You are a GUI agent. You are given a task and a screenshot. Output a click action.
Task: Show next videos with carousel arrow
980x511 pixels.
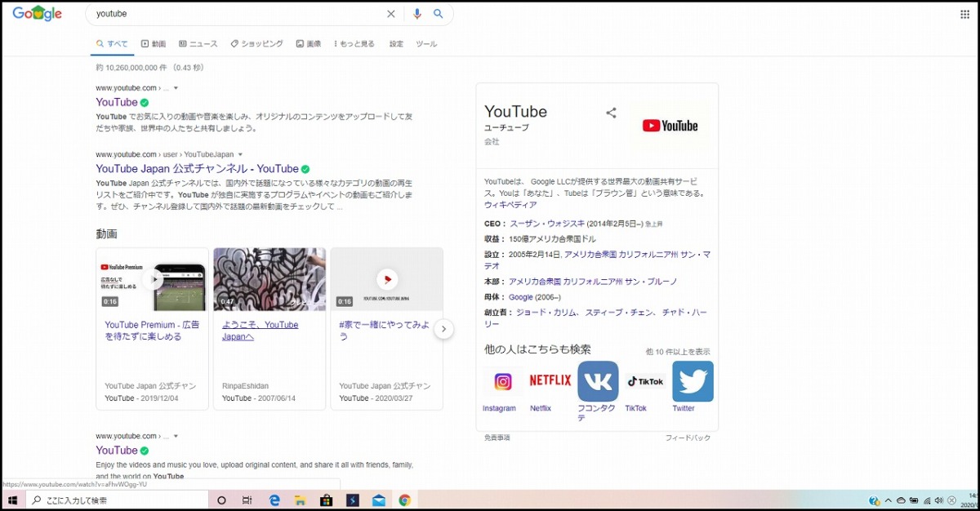point(443,329)
